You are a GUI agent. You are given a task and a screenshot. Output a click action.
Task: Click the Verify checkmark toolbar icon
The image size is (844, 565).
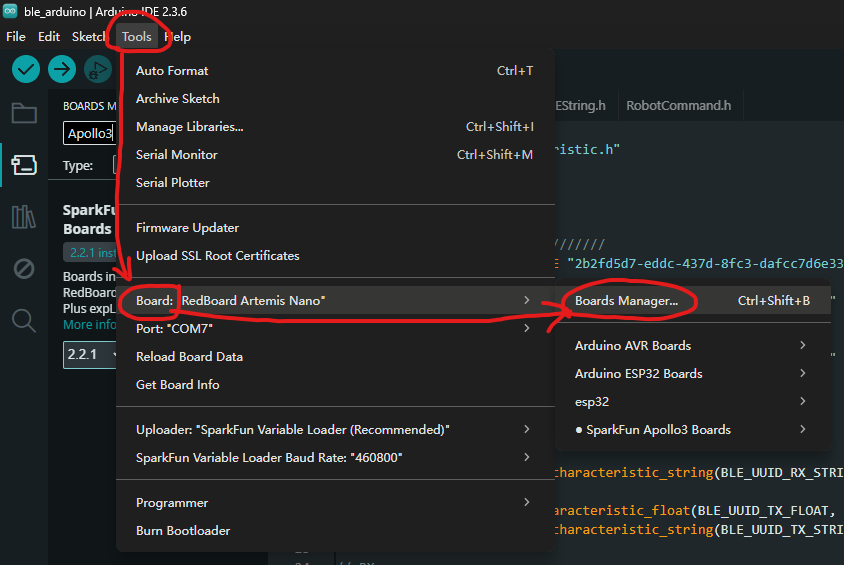pos(26,69)
